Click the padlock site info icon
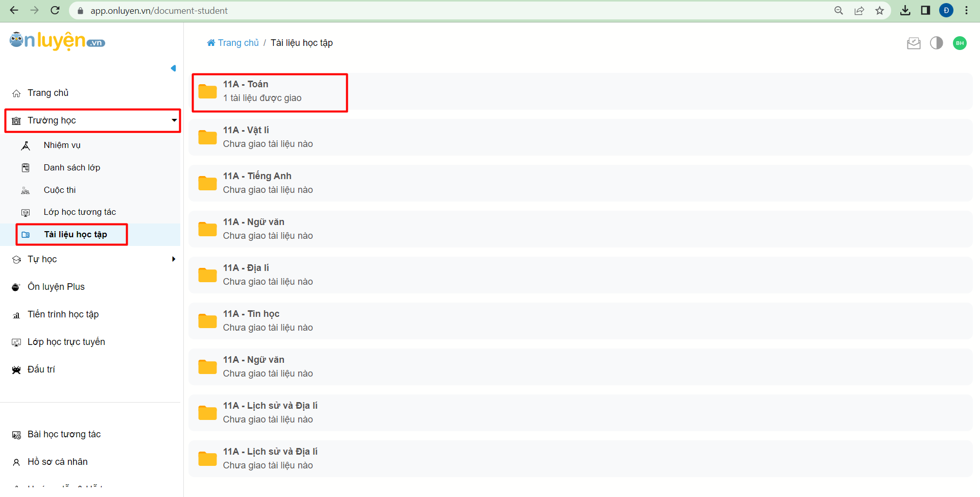This screenshot has height=497, width=980. 80,11
